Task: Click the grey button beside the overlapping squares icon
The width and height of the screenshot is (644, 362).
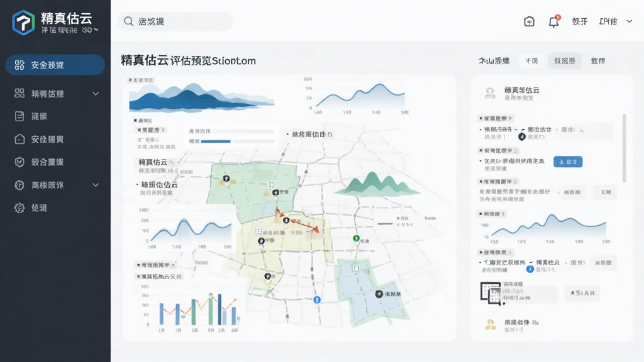Action: (x=582, y=293)
